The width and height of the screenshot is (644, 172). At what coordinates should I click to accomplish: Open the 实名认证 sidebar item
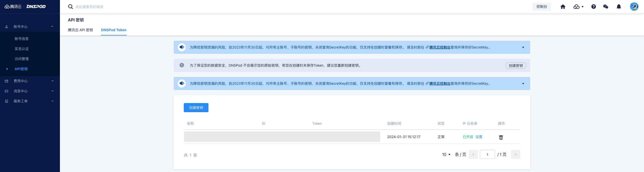pos(22,49)
